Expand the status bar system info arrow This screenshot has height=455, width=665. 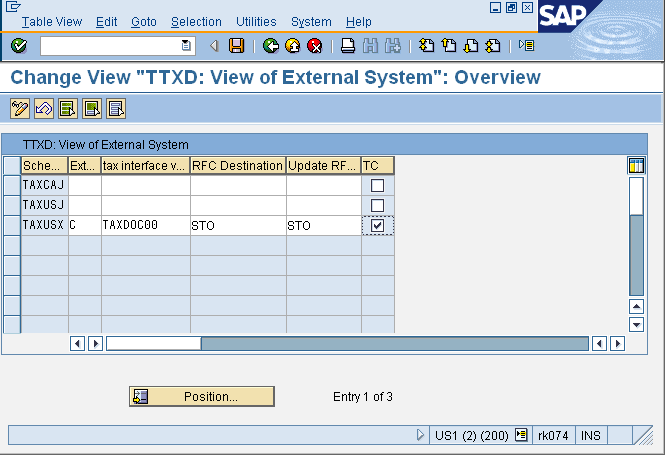[421, 436]
